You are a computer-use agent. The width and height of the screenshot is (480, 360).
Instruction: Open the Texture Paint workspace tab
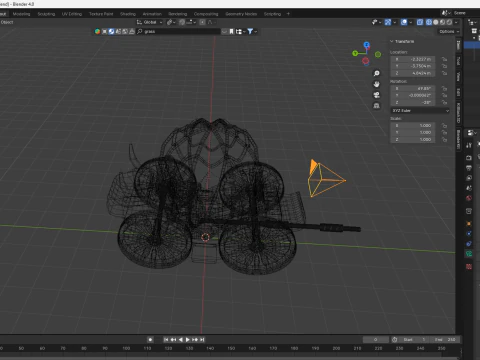tap(101, 14)
